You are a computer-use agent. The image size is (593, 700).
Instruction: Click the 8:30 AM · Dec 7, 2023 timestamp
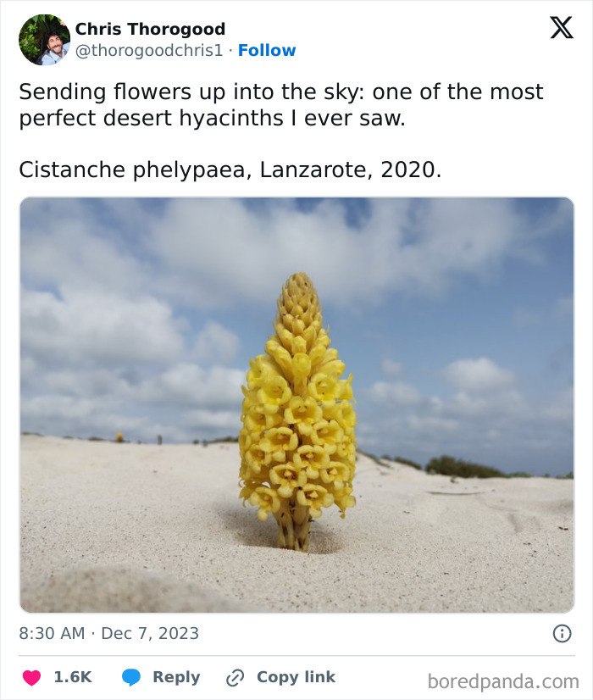coord(109,633)
